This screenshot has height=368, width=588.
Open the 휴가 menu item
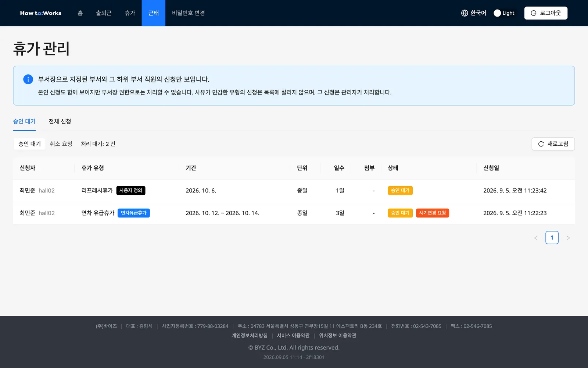coord(130,13)
